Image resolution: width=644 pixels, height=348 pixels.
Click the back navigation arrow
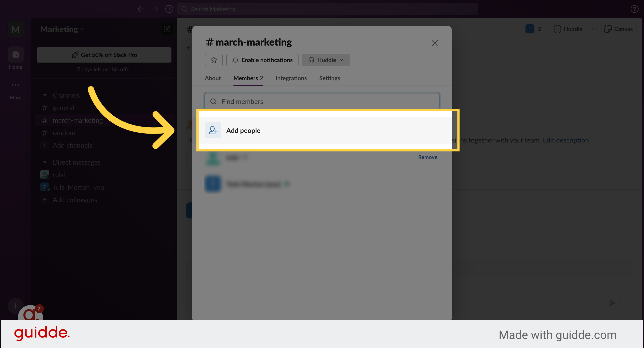(x=140, y=9)
